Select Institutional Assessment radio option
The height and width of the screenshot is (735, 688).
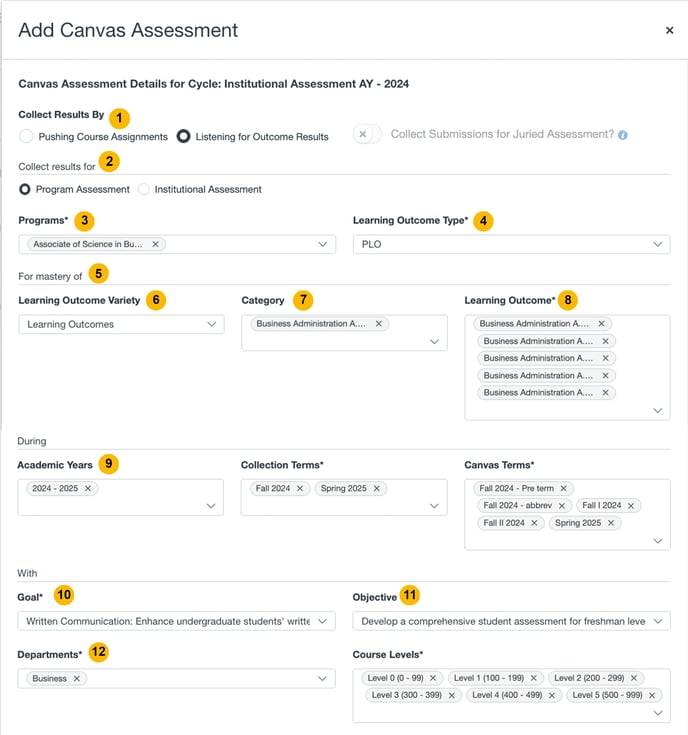tap(144, 189)
